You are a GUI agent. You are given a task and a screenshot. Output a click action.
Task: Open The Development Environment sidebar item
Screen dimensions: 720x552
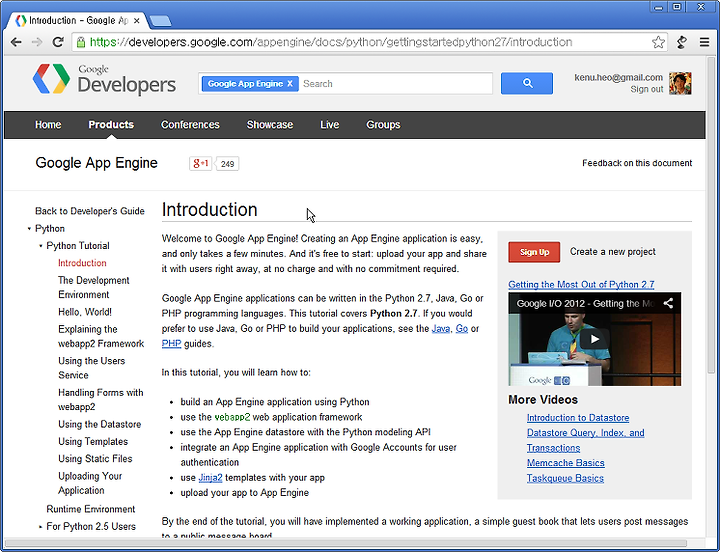94,287
